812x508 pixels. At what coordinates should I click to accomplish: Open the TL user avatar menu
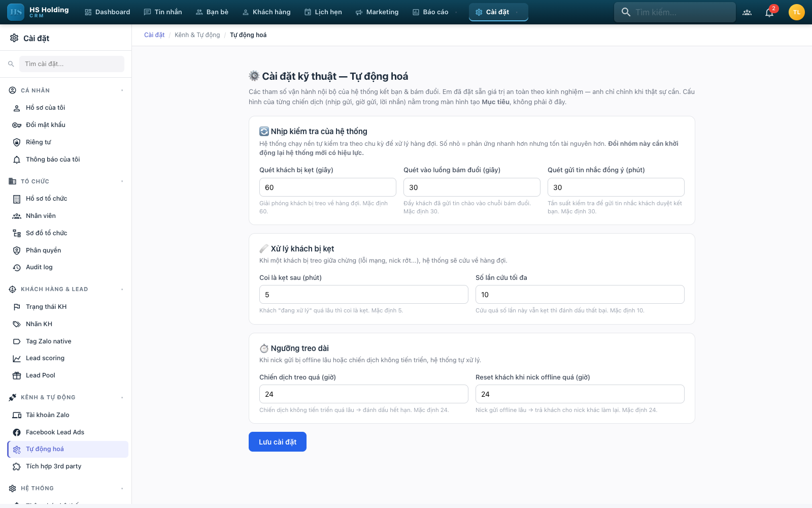click(797, 12)
